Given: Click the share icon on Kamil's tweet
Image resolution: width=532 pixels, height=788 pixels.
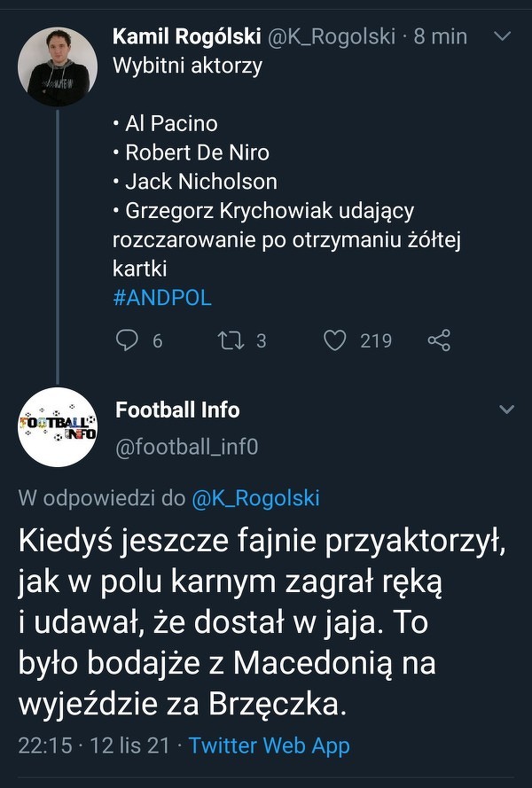Looking at the screenshot, I should coord(439,340).
